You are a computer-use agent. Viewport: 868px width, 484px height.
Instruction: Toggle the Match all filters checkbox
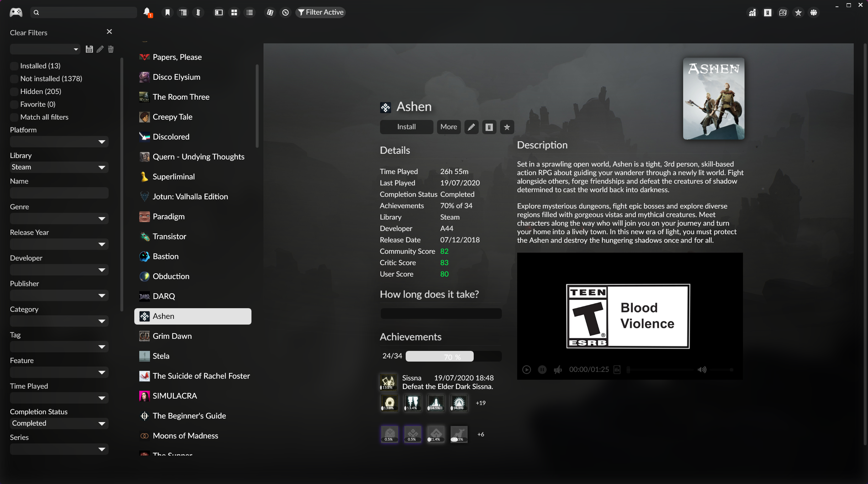[x=14, y=117]
